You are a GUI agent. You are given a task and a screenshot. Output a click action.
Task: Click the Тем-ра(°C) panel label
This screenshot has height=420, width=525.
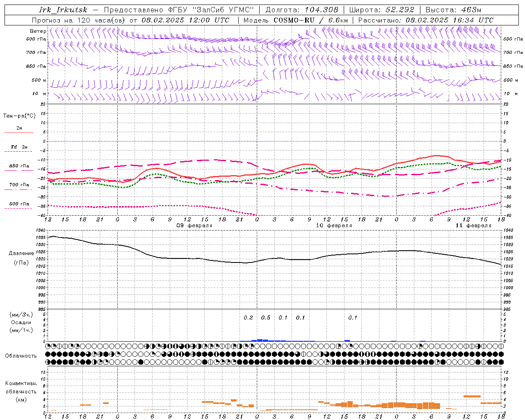point(19,116)
